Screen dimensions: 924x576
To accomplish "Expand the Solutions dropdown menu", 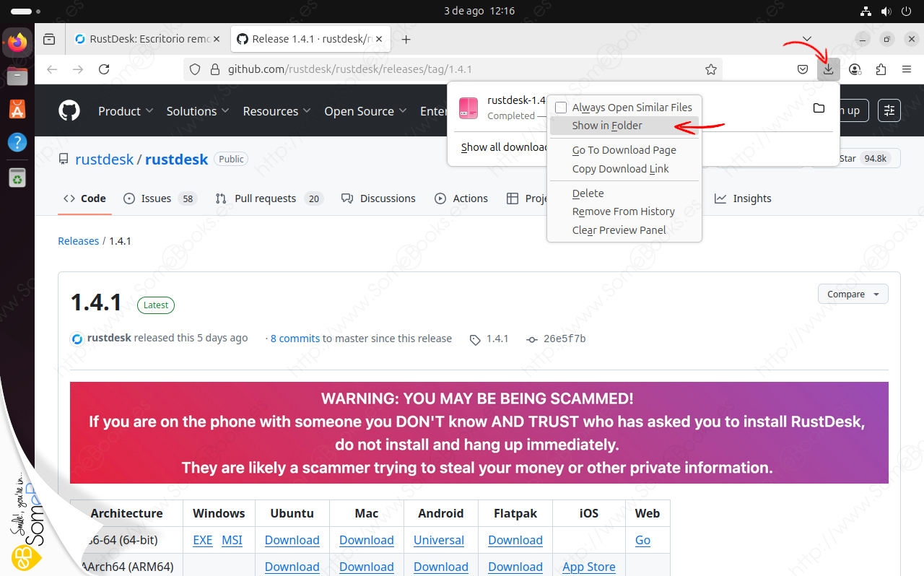I will [x=198, y=111].
